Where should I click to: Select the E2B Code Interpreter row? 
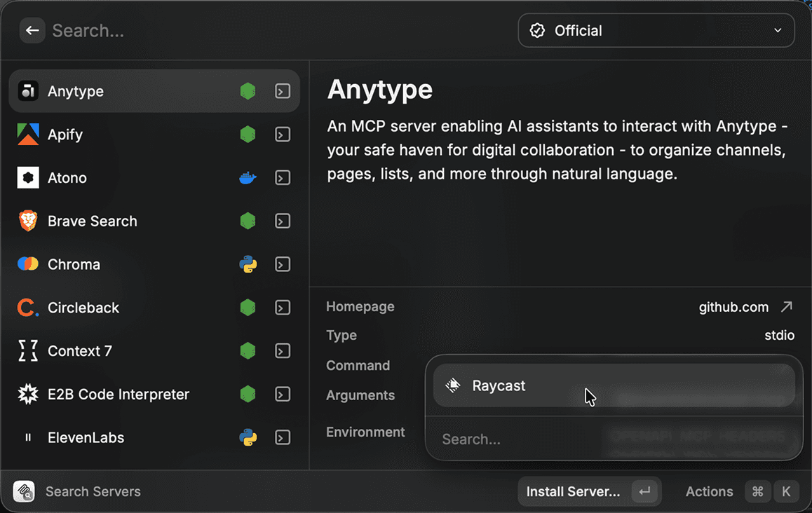coord(154,395)
